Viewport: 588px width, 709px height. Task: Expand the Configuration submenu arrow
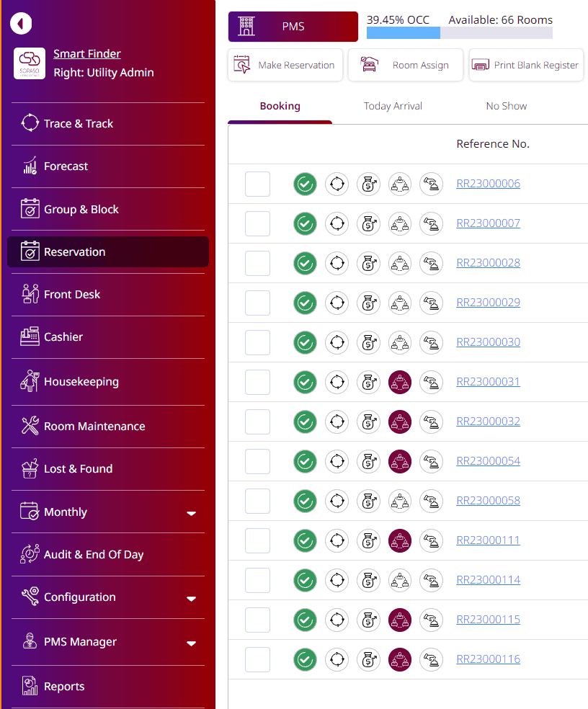(192, 599)
